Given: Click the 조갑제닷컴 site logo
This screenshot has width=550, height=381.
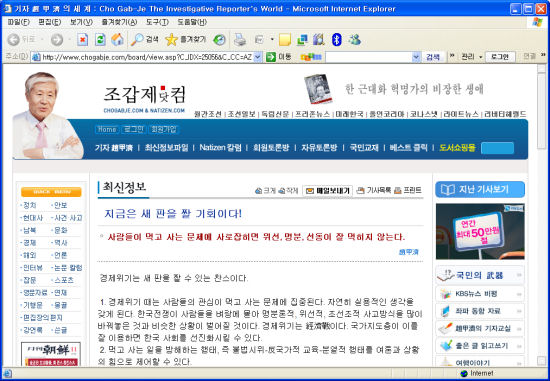Looking at the screenshot, I should pyautogui.click(x=144, y=100).
